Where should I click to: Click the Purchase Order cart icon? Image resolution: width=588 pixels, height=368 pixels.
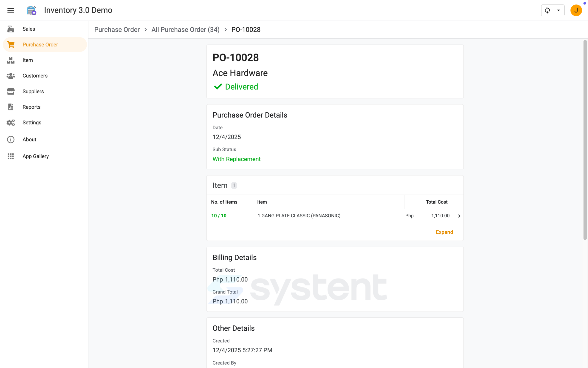pyautogui.click(x=11, y=45)
